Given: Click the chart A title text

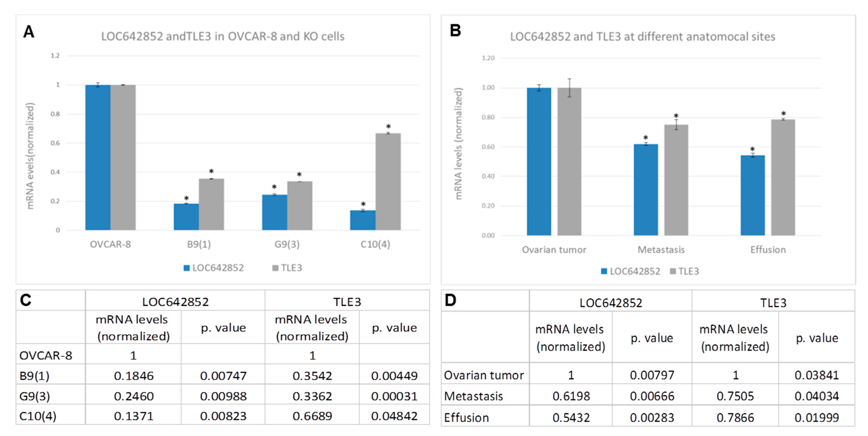Looking at the screenshot, I should pos(223,36).
